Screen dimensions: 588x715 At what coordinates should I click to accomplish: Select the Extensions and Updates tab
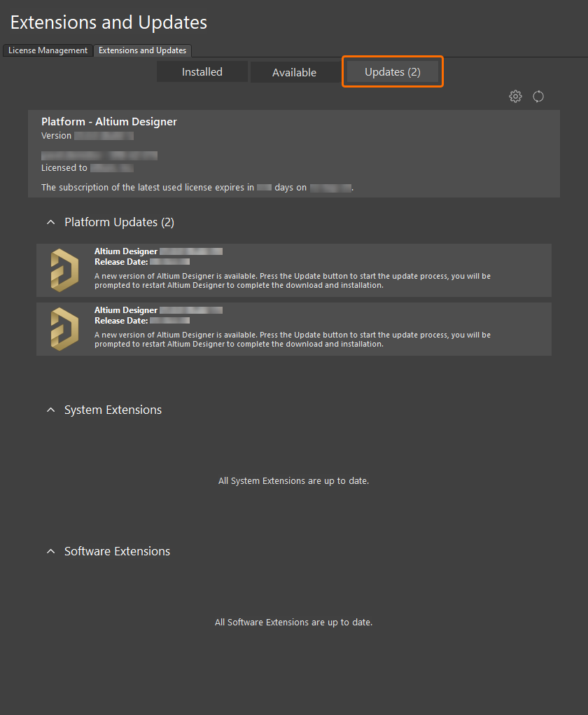tap(142, 50)
